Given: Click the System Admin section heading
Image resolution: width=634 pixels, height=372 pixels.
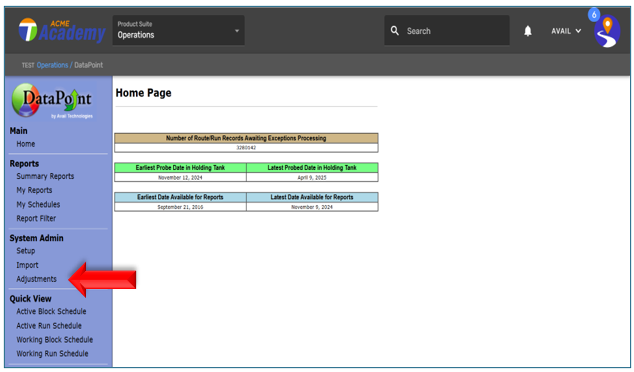Looking at the screenshot, I should click(36, 238).
